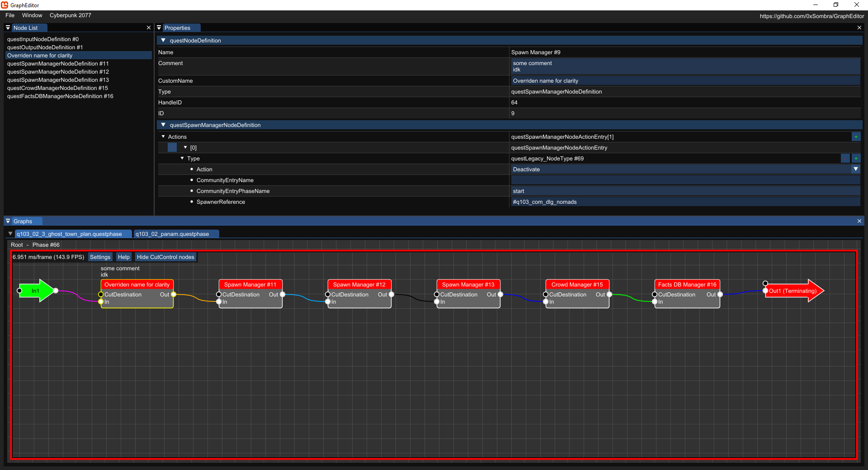Select questOutputNodeDefinition #1 in Node List
Viewport: 868px width, 470px height.
tap(78, 47)
